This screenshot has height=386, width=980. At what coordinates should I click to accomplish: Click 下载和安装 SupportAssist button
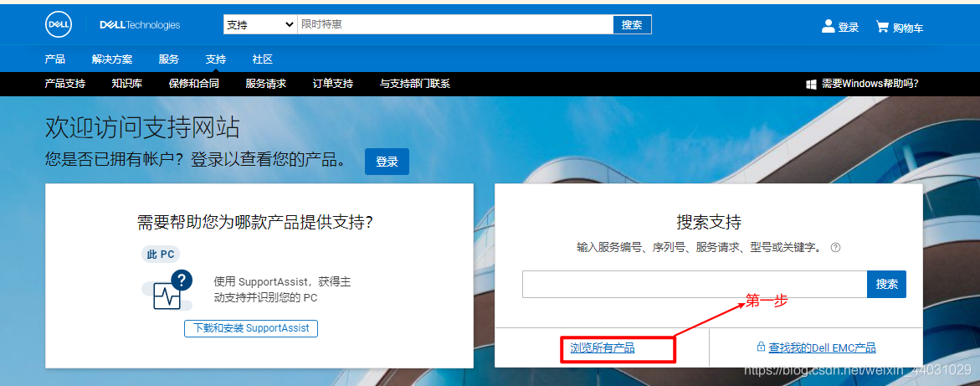[x=251, y=328]
